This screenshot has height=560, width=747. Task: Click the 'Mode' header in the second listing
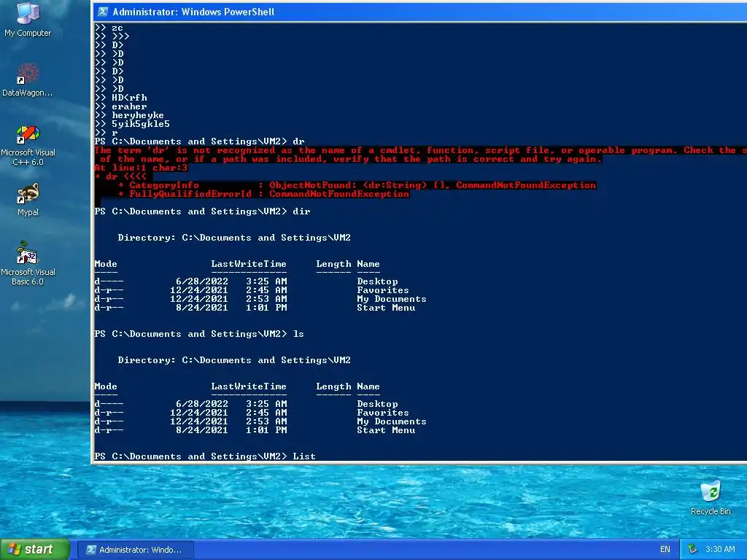[106, 386]
